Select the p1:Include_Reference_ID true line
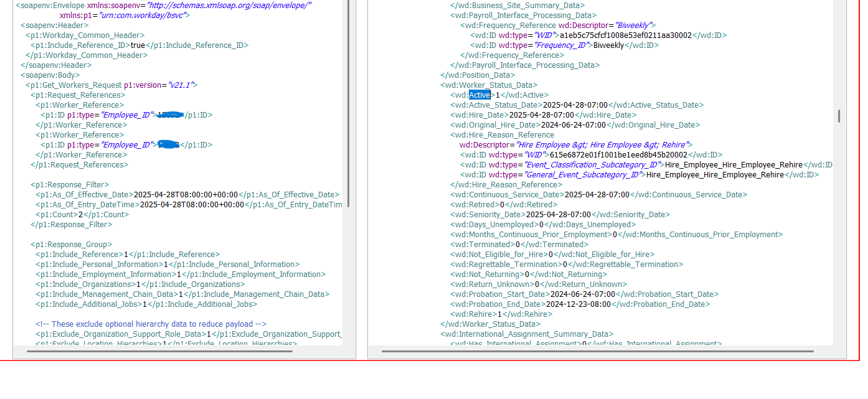Image resolution: width=868 pixels, height=399 pixels. tap(139, 45)
